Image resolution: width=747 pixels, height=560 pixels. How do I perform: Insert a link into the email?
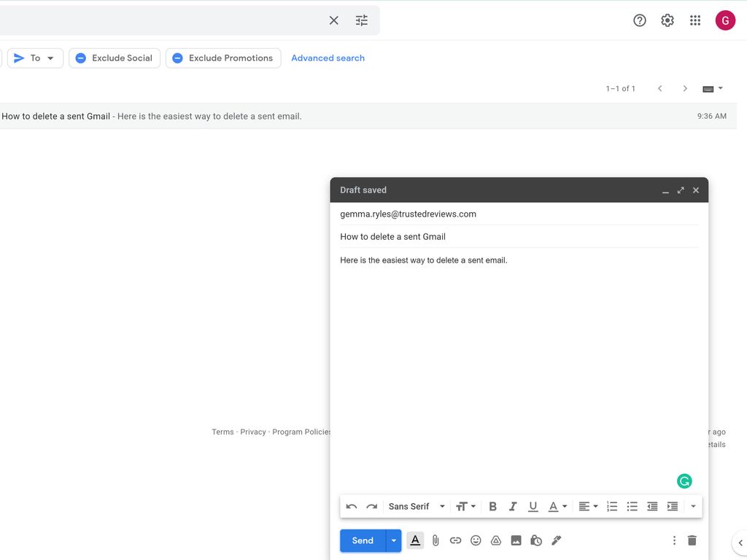tap(455, 540)
